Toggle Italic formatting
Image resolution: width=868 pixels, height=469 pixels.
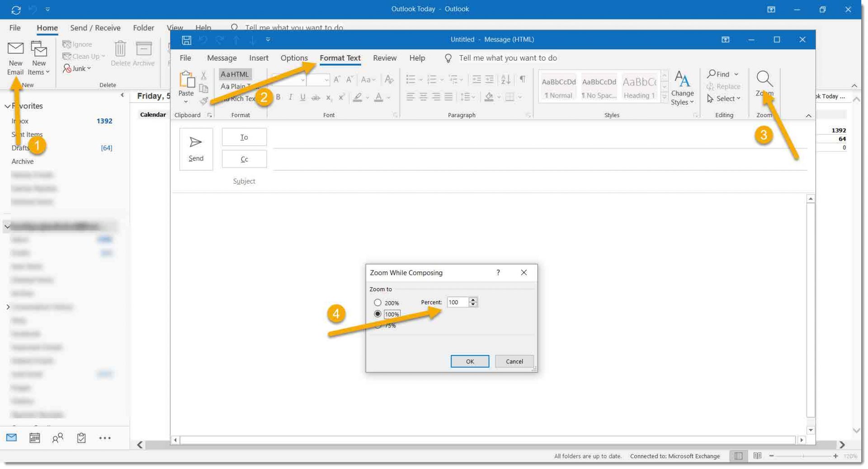[290, 97]
